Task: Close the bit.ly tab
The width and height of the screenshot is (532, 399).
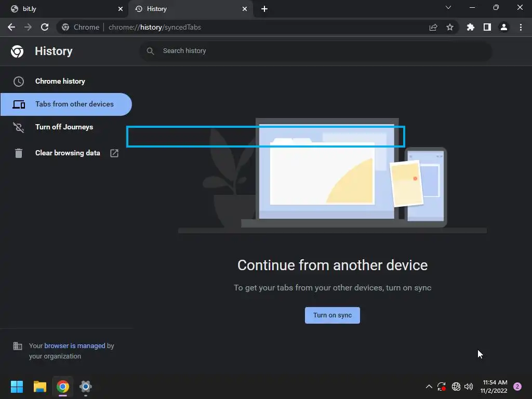Action: point(121,9)
